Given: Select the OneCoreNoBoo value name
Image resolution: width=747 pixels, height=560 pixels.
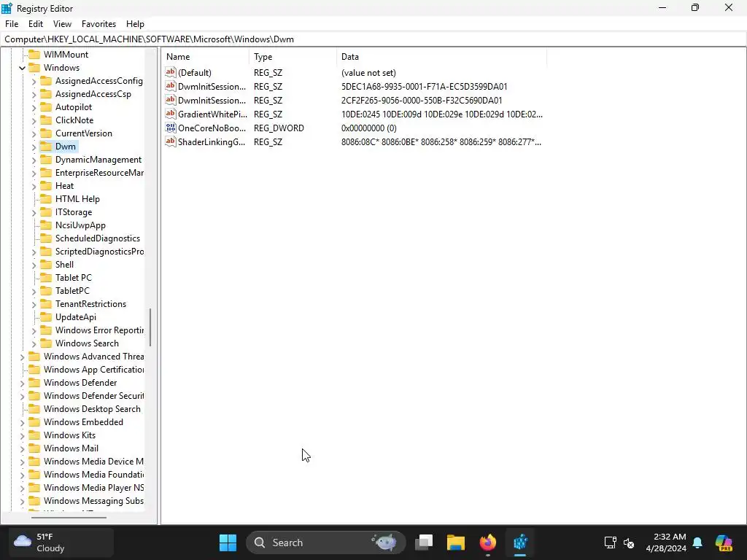Looking at the screenshot, I should [x=212, y=128].
